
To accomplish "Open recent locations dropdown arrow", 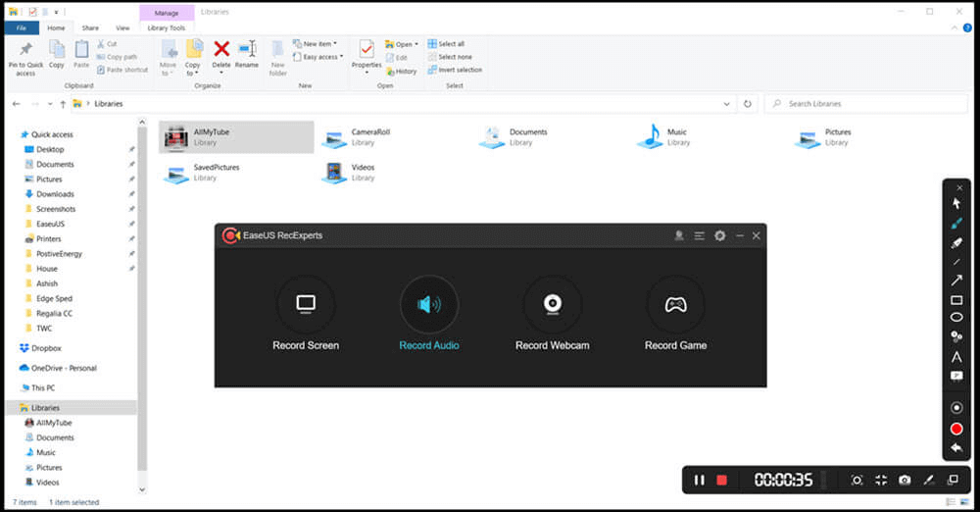I will pyautogui.click(x=50, y=104).
